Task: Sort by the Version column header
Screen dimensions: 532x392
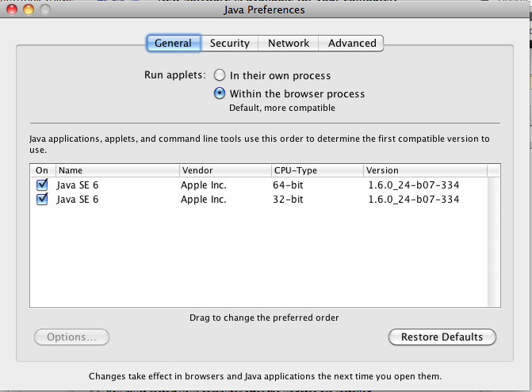Action: [x=426, y=170]
